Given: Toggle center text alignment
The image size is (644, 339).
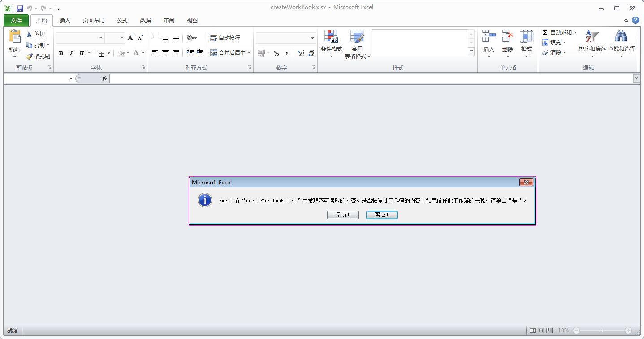Looking at the screenshot, I should coord(165,53).
